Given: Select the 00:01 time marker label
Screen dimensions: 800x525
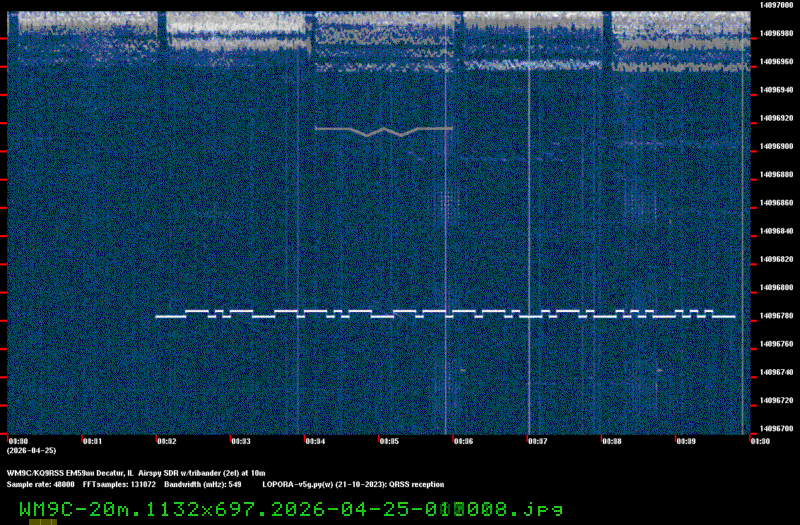Looking at the screenshot, I should point(92,441).
